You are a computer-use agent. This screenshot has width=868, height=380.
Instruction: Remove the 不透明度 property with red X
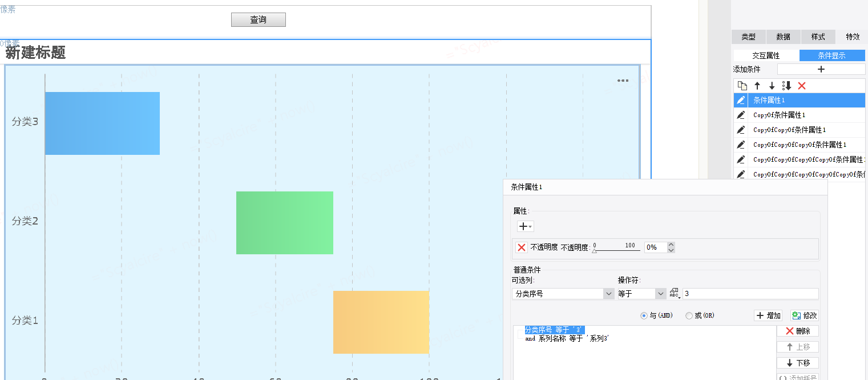pyautogui.click(x=522, y=247)
